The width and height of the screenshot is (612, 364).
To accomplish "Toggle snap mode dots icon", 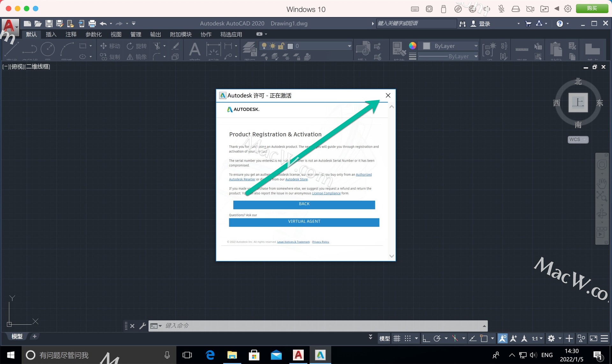I will (408, 339).
